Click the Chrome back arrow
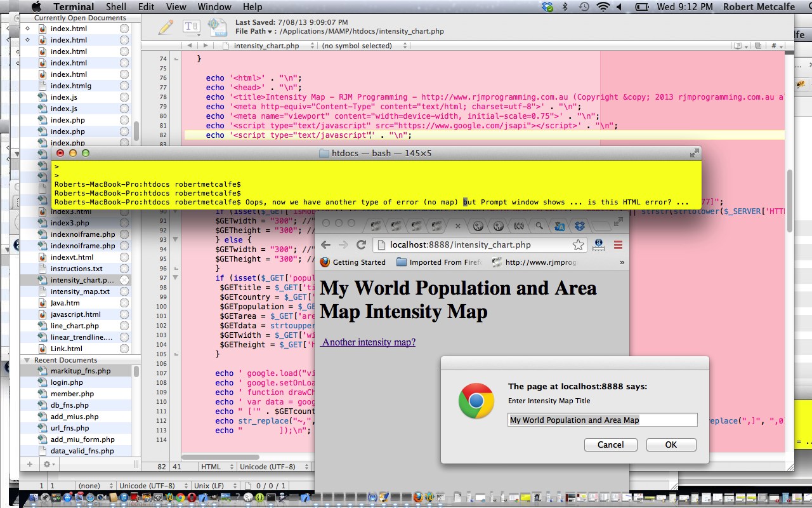 [325, 244]
